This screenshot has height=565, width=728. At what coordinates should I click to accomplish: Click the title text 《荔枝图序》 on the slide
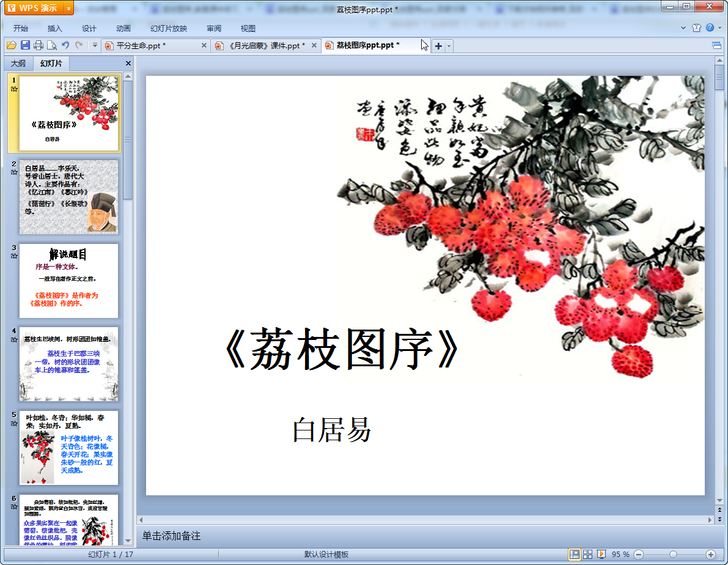(343, 349)
